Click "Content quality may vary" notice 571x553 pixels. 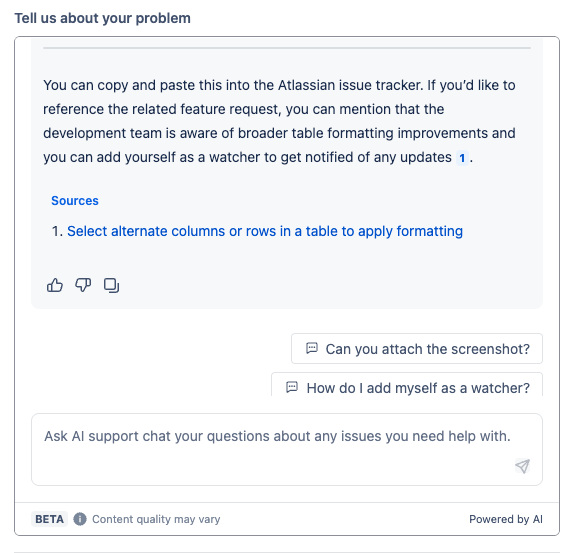click(156, 519)
